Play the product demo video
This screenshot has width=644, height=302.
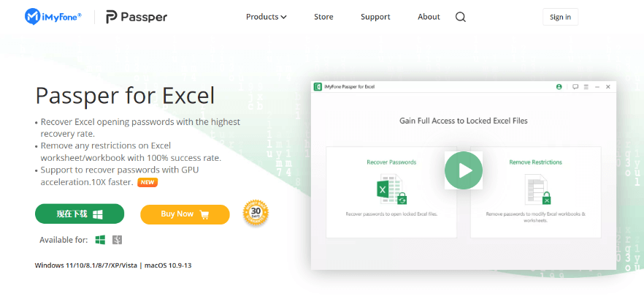click(x=463, y=170)
